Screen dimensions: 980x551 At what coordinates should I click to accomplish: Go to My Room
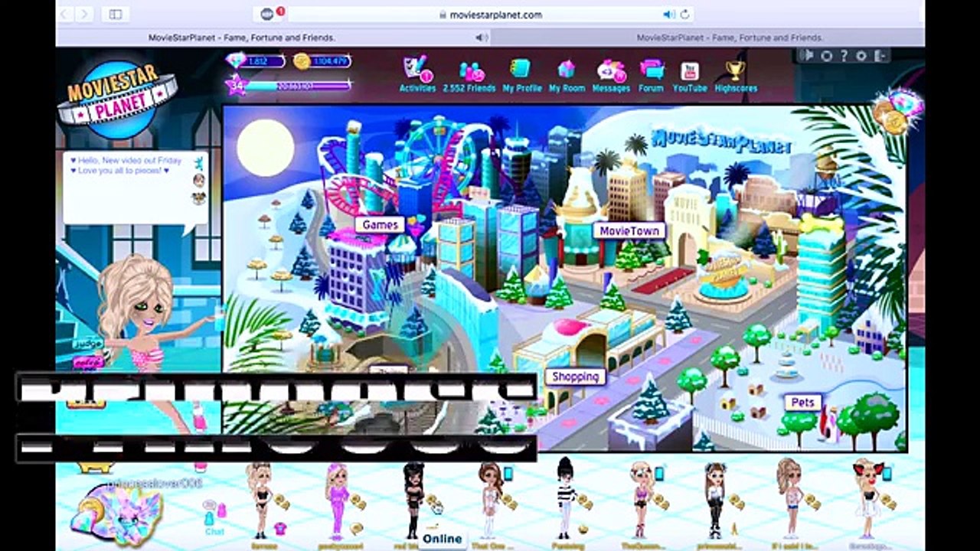point(567,75)
